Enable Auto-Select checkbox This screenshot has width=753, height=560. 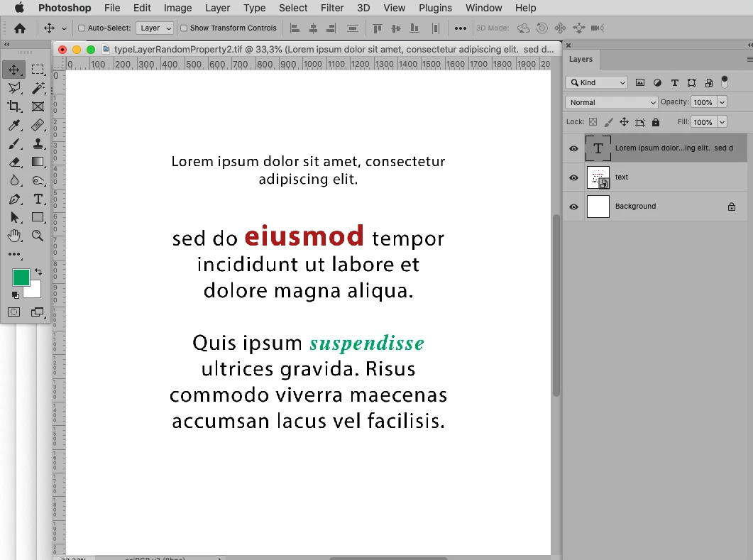pyautogui.click(x=82, y=28)
